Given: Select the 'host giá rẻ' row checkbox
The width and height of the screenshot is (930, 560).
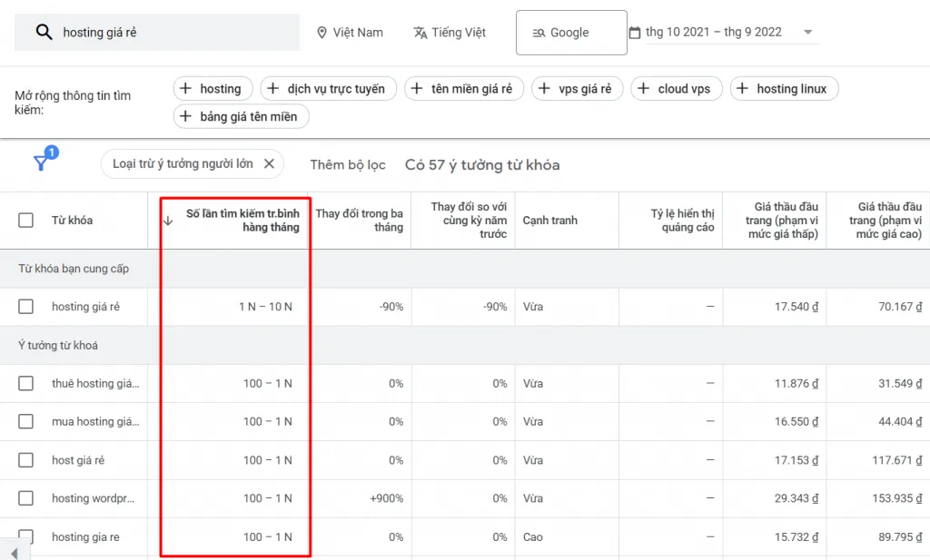Looking at the screenshot, I should point(26,460).
